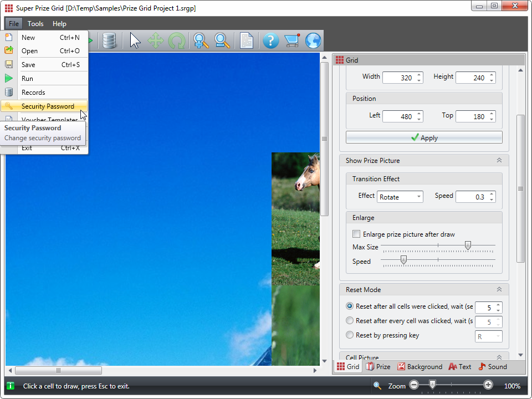Enable Enlarge prize picture after draw
Image resolution: width=532 pixels, height=399 pixels.
click(357, 234)
